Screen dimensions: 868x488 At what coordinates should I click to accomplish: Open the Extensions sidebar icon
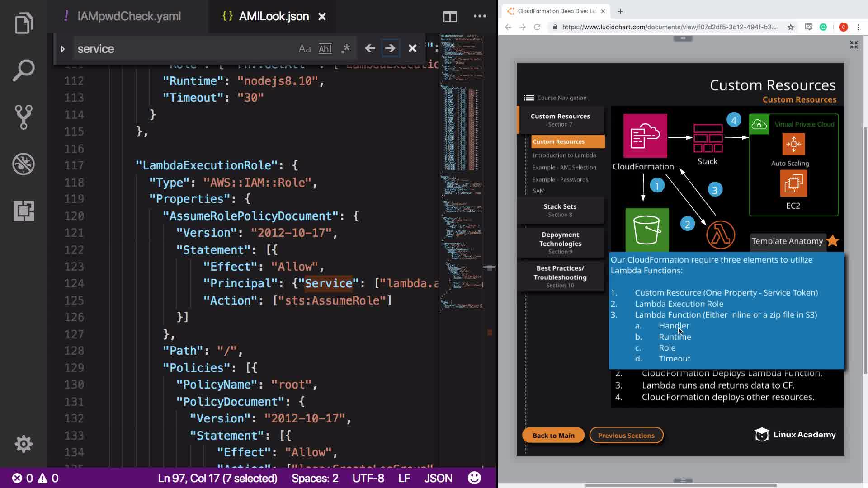pos(24,211)
